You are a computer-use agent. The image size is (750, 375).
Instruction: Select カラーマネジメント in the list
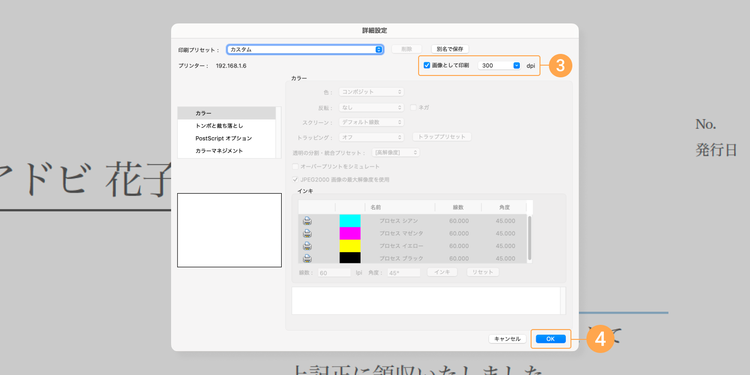[227, 151]
